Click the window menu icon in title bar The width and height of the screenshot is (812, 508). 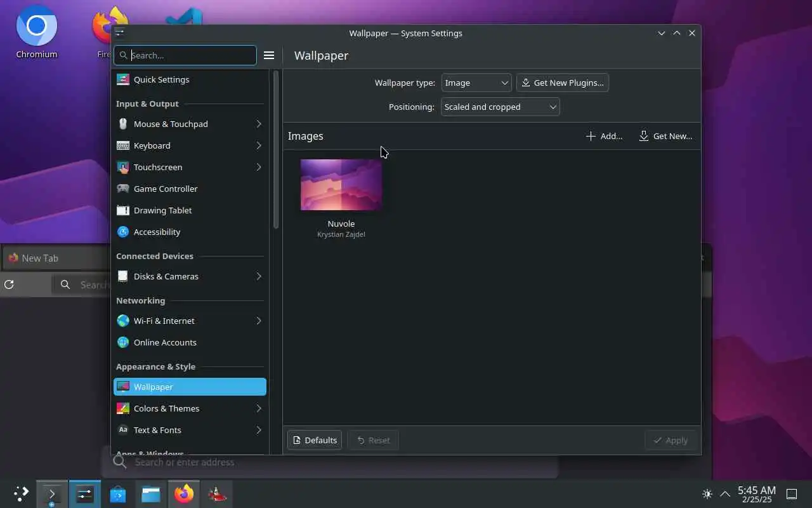pos(119,33)
